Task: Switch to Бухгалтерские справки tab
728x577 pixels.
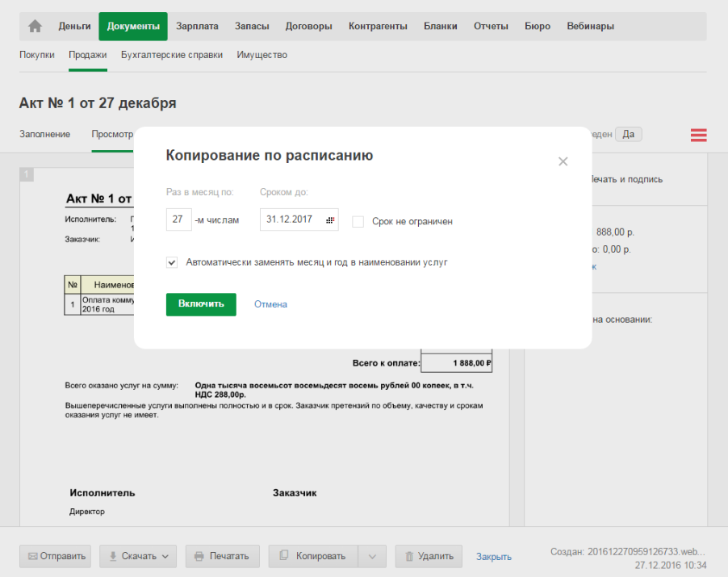Action: tap(172, 55)
